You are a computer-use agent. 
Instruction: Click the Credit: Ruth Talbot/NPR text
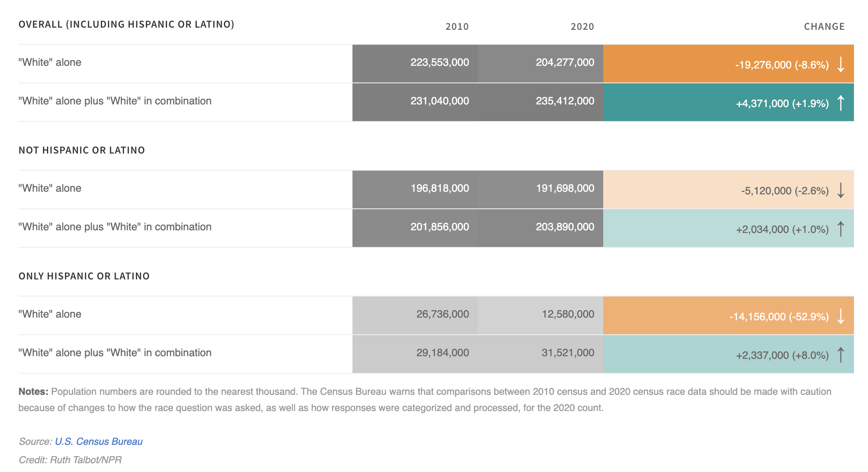point(70,460)
